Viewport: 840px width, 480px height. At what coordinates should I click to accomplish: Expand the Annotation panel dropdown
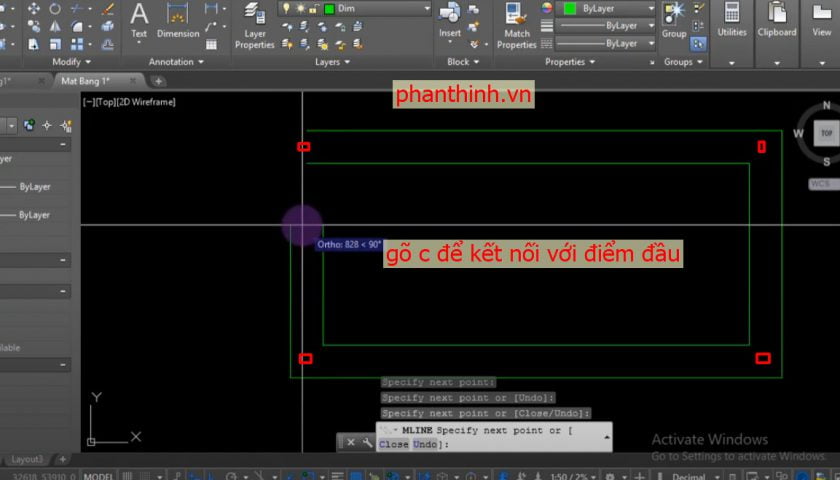(x=177, y=62)
